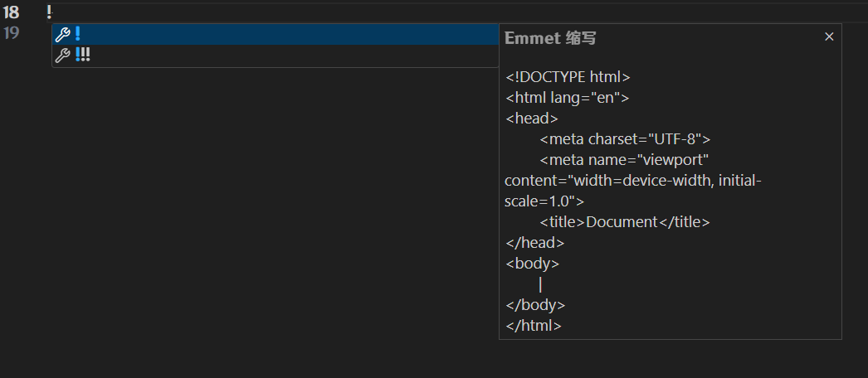Click the <html lang="en"> preview line
The height and width of the screenshot is (378, 868).
[x=568, y=98]
